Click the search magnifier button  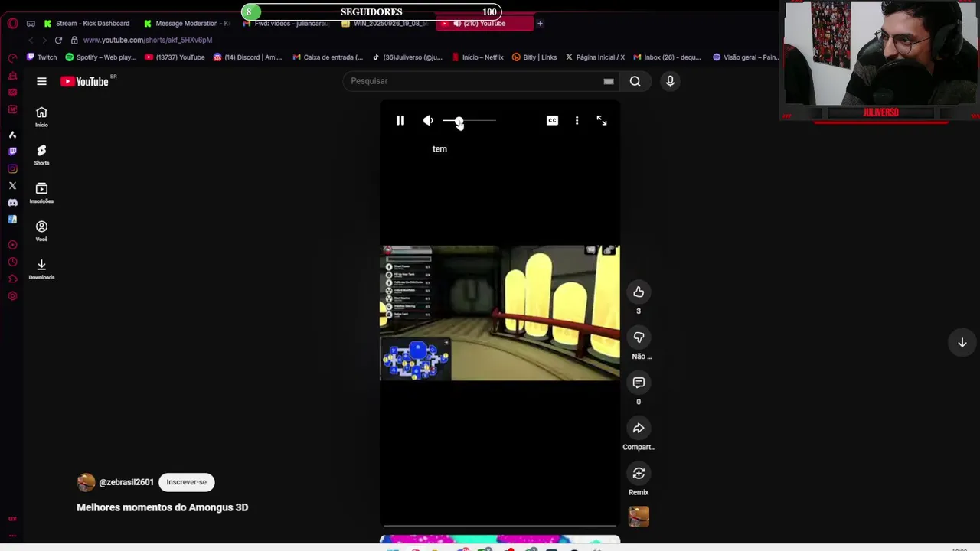tap(635, 81)
